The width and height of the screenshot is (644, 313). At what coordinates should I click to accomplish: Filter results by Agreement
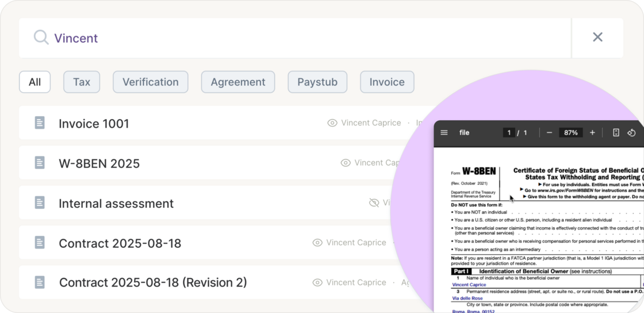click(x=238, y=82)
